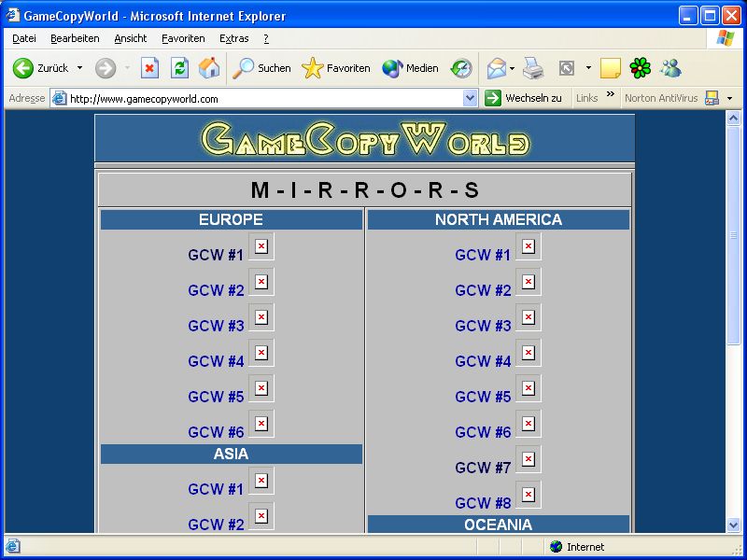Viewport: 747px width, 560px height.
Task: Open the Forward button's history dropdown arrow
Action: 127,68
